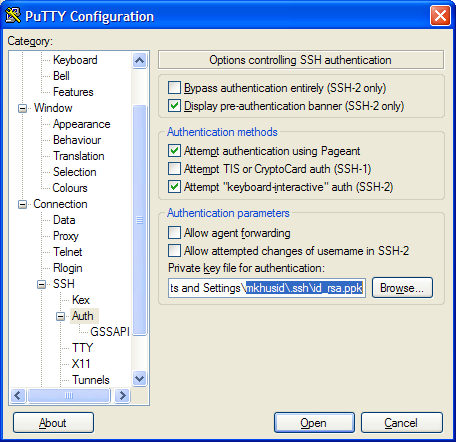Viewport: 456px width, 442px height.
Task: Toggle Attempt authentication using Pageant
Action: coord(175,151)
